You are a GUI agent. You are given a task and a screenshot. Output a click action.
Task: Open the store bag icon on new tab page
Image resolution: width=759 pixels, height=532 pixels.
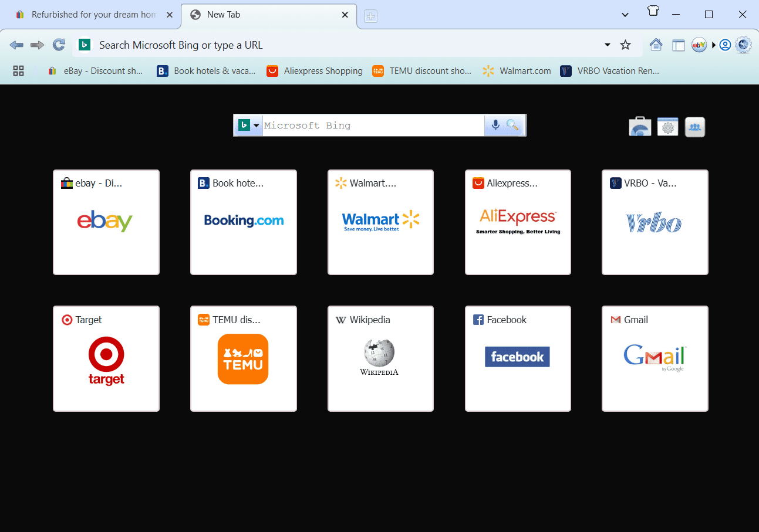coord(640,127)
